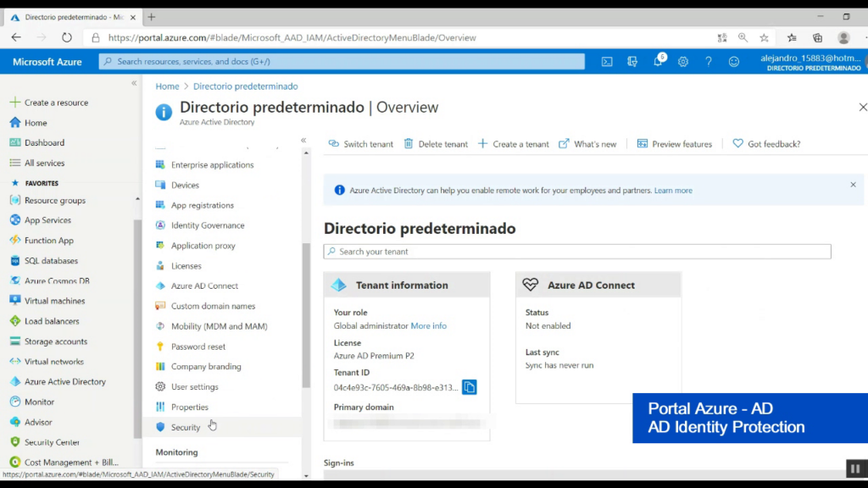
Task: Collapse the Azure portal left sidebar
Action: point(134,83)
